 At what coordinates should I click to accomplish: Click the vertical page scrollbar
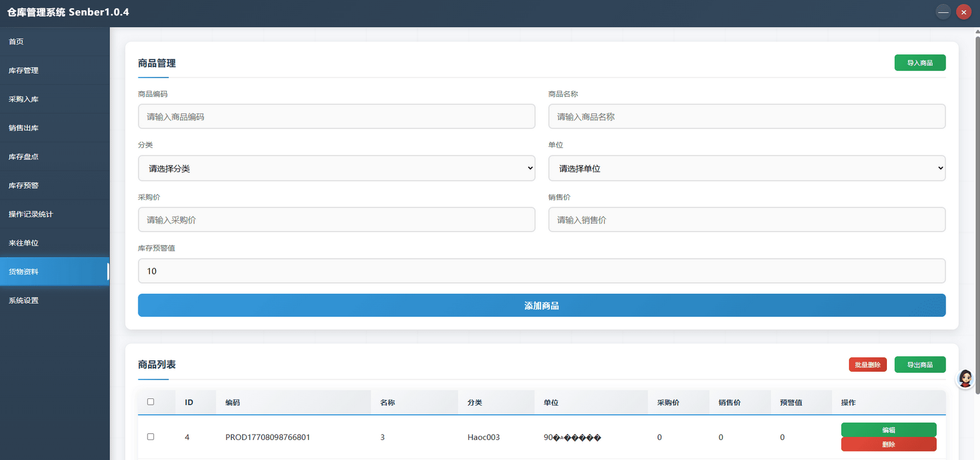click(x=977, y=215)
